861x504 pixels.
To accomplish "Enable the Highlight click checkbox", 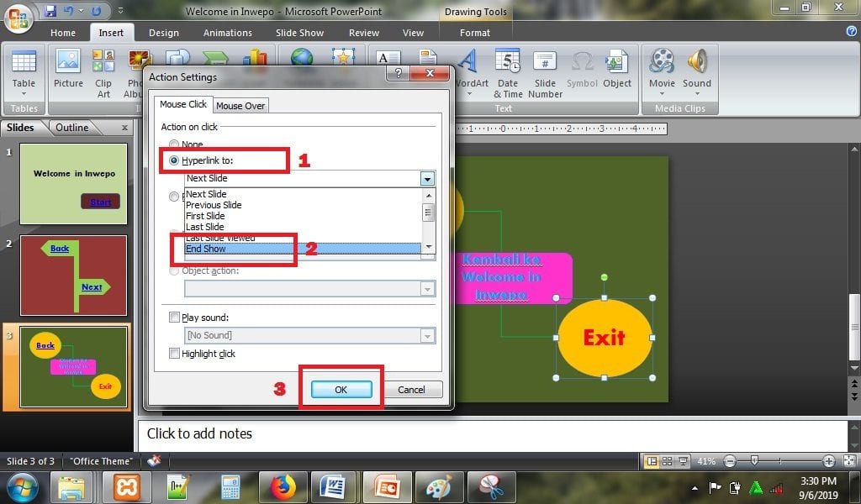I will tap(174, 353).
